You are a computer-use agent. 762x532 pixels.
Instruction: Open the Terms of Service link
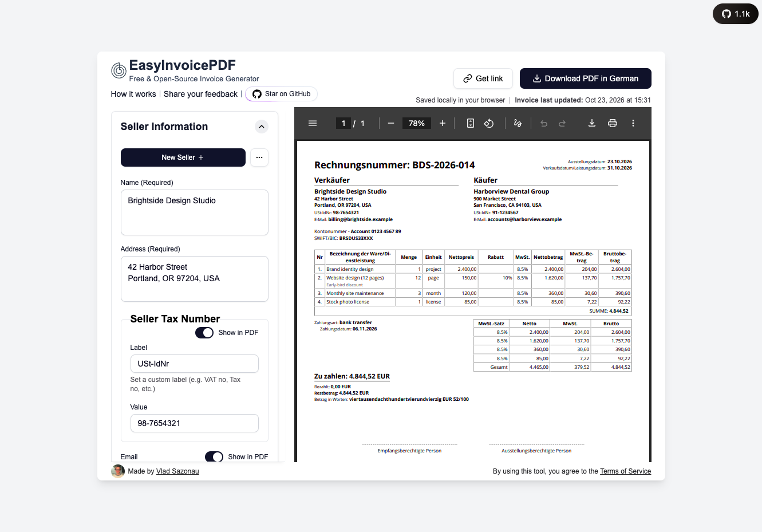(x=625, y=471)
